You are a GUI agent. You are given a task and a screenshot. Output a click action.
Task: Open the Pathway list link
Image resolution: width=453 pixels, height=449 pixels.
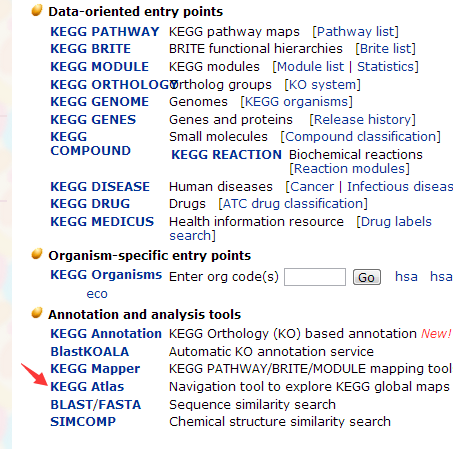click(356, 32)
